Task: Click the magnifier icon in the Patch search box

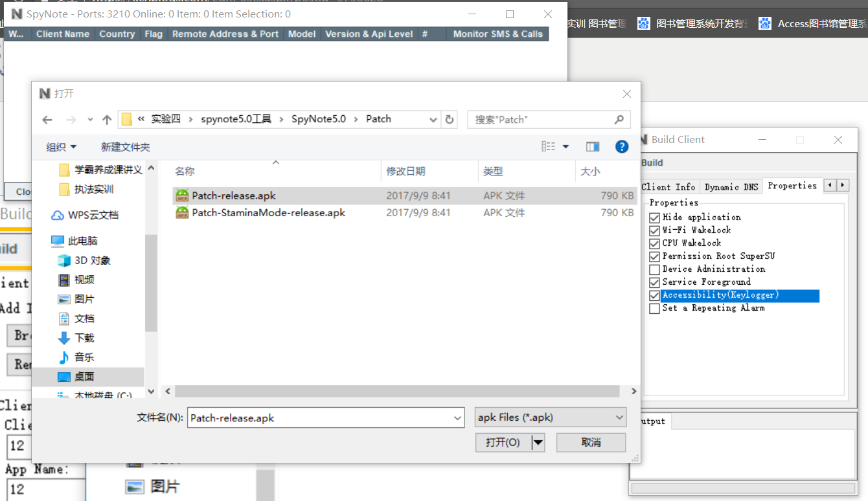Action: pyautogui.click(x=619, y=119)
